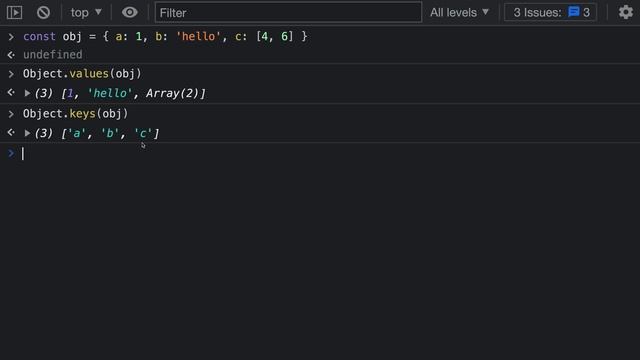This screenshot has height=360, width=640.
Task: Click the 'hello' string in values output
Action: 110,93
